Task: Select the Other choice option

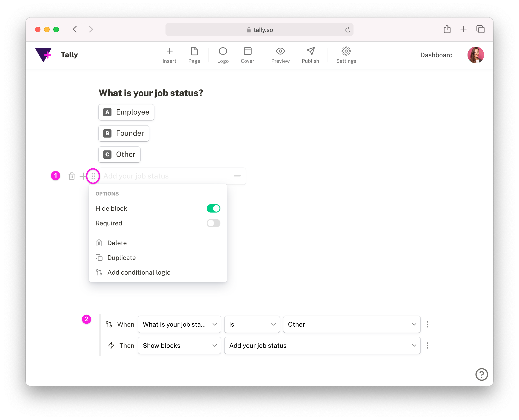Action: [x=119, y=154]
